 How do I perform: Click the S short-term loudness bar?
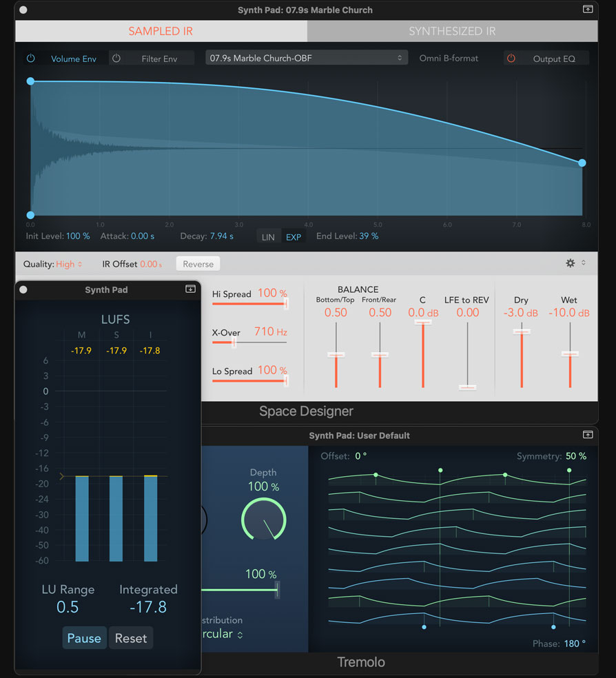pos(116,518)
